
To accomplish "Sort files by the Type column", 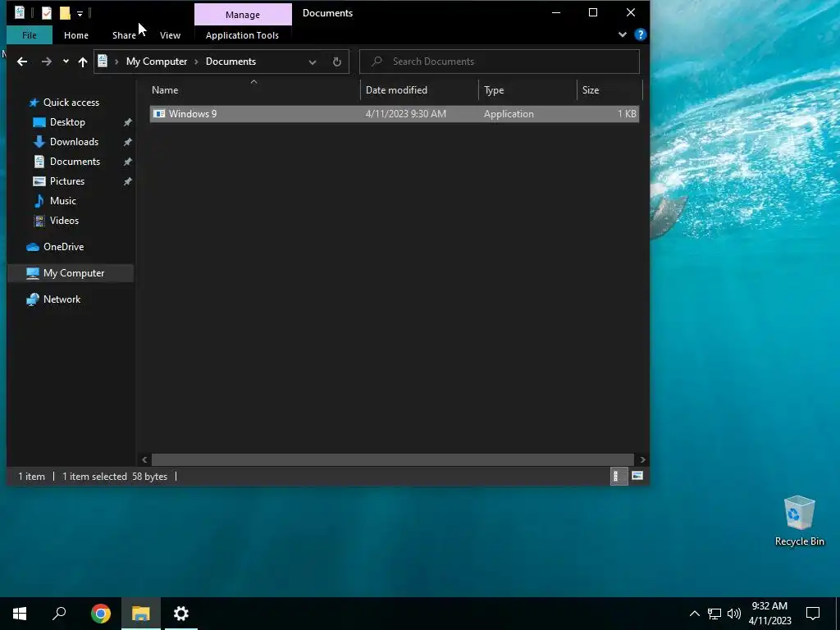I will click(x=527, y=90).
